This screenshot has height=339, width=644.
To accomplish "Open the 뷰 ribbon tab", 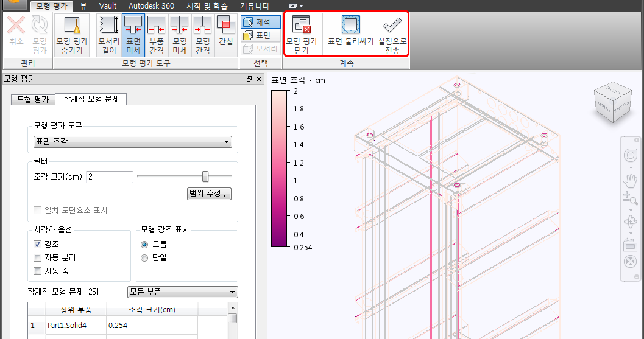I will point(83,6).
